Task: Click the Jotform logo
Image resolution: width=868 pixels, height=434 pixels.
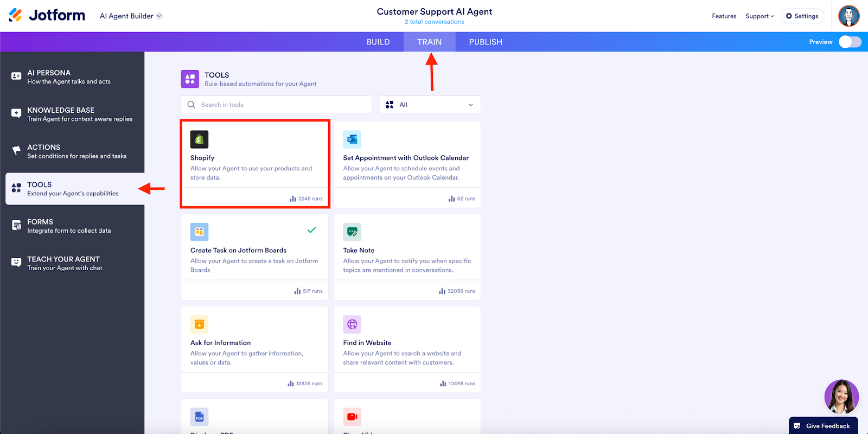Action: (x=47, y=15)
